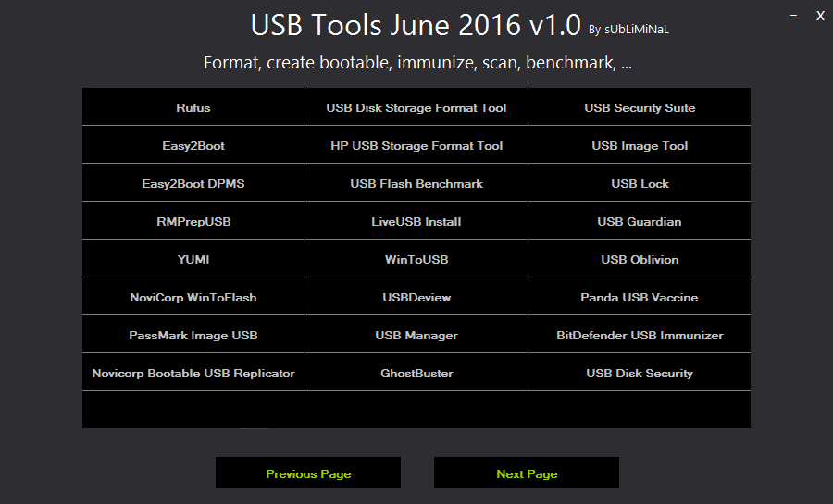
Task: Open HP USB Storage Format Tool
Action: click(x=416, y=145)
